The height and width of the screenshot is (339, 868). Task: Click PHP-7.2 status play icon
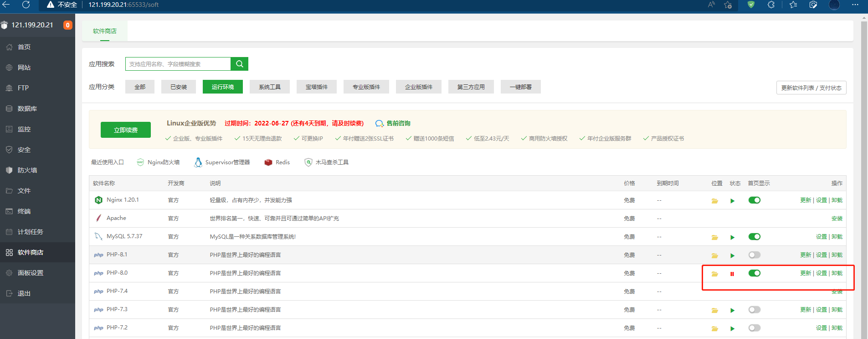pyautogui.click(x=732, y=329)
